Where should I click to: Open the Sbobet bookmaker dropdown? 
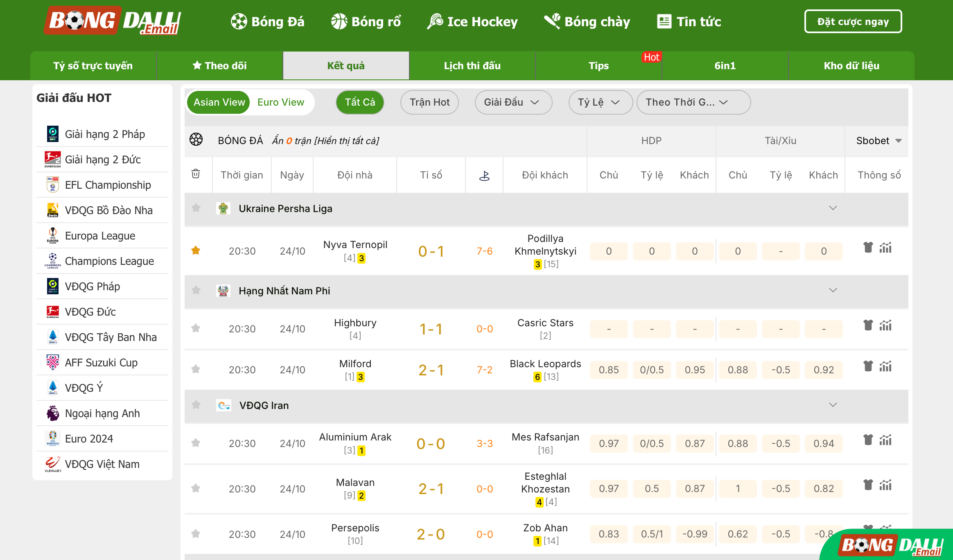tap(878, 141)
